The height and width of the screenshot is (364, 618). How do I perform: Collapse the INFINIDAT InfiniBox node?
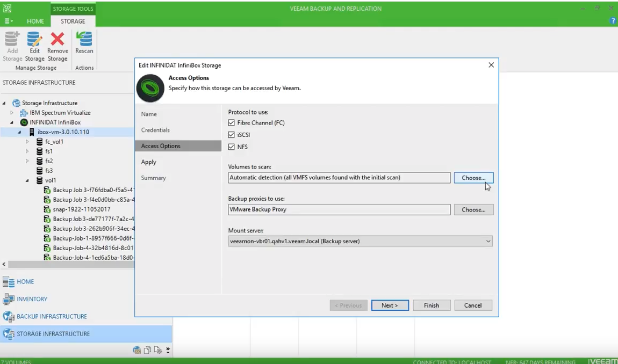point(12,122)
